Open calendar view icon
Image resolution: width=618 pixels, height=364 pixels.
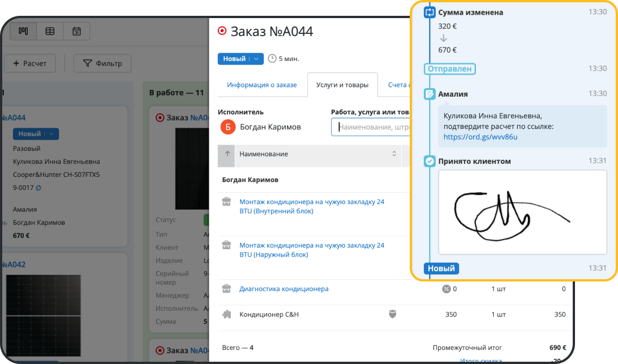[76, 32]
